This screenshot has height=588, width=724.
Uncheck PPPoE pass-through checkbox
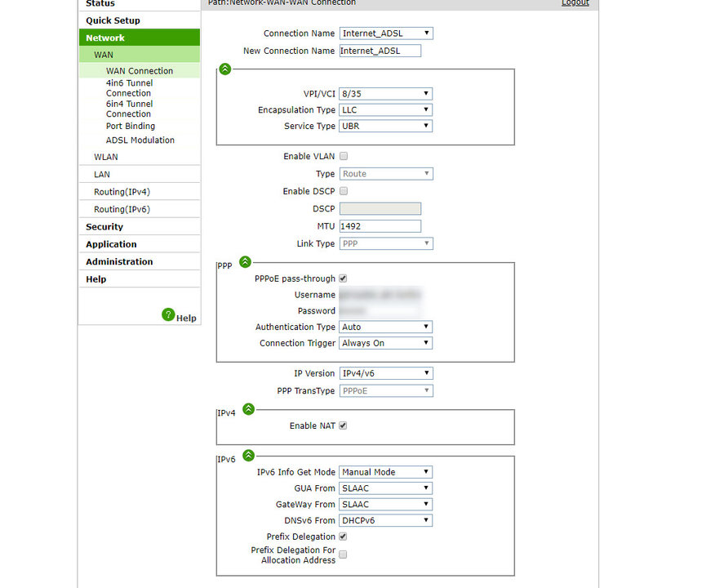point(343,278)
